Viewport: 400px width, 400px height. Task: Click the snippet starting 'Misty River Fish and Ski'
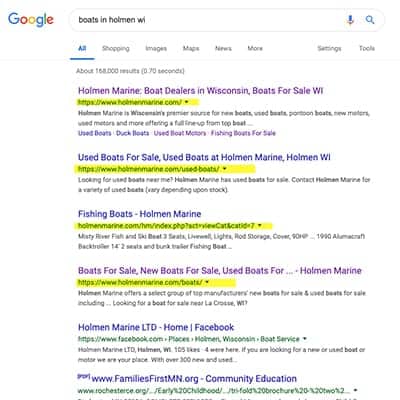221,242
